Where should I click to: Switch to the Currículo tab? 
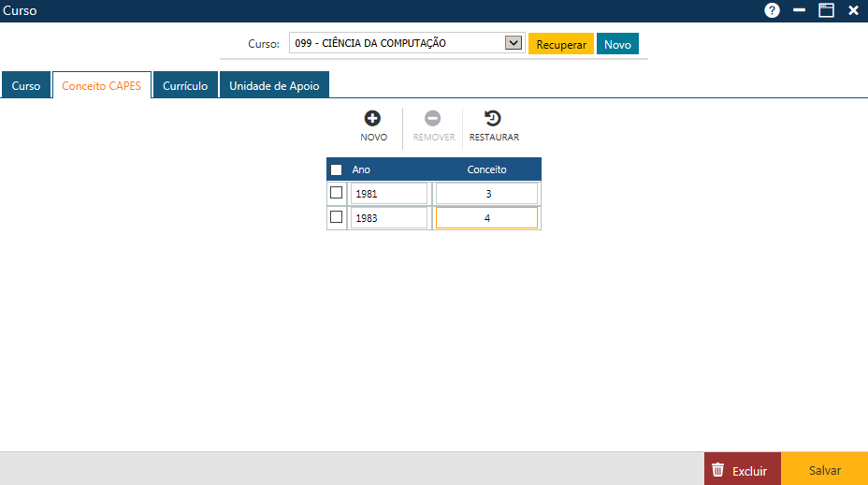[x=185, y=85]
